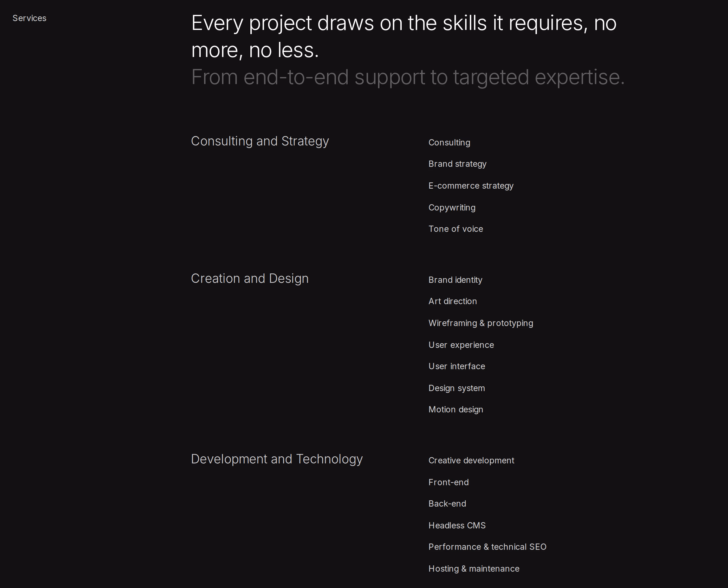The height and width of the screenshot is (588, 728).
Task: Click the Development and Technology heading
Action: 277,459
